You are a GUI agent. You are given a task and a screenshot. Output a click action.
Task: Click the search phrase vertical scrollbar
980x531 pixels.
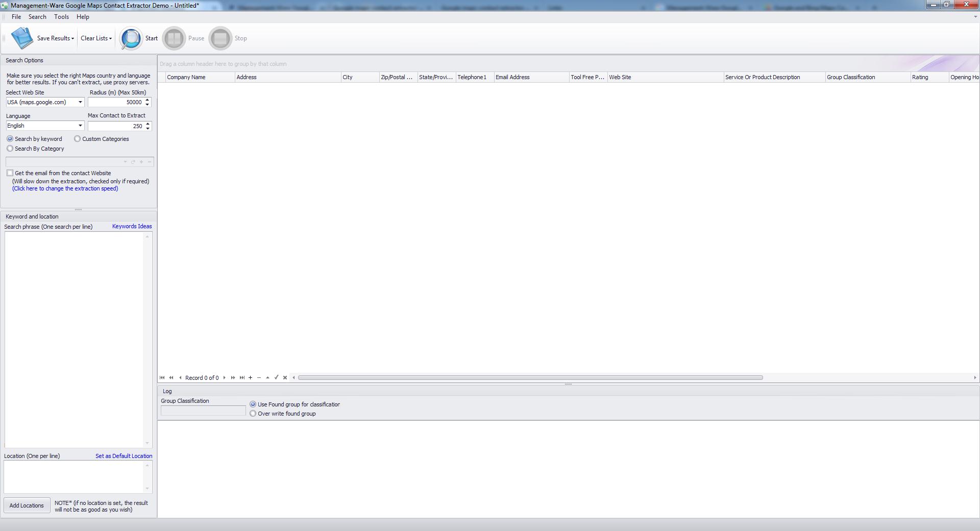(148, 340)
